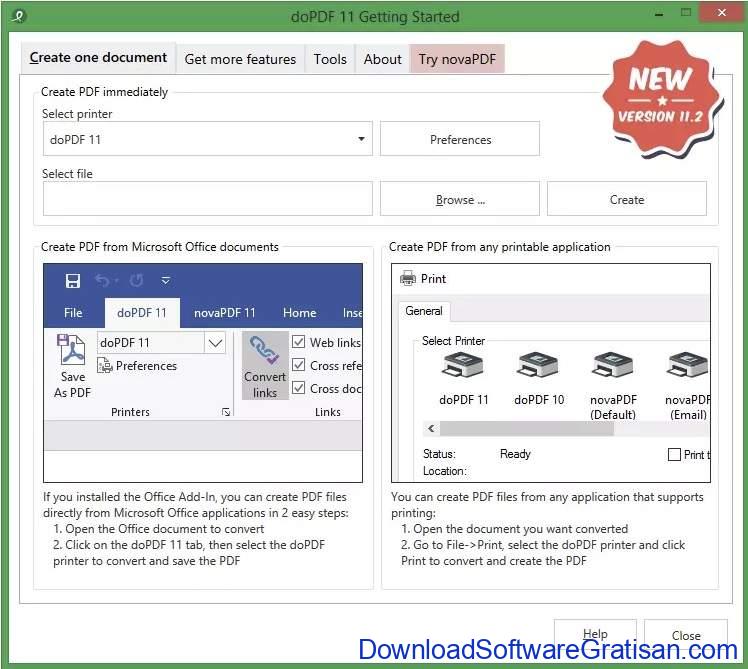Open the Get more features tab

(x=240, y=59)
